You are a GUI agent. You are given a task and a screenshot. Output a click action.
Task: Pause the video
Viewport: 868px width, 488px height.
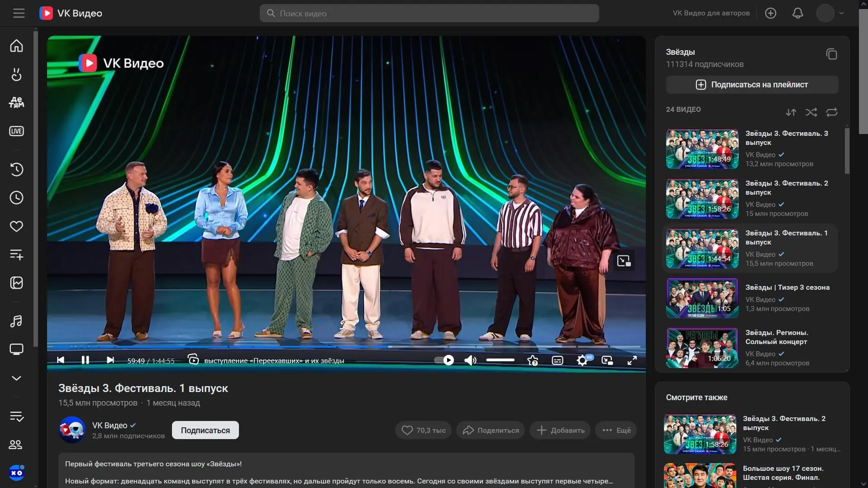[85, 360]
